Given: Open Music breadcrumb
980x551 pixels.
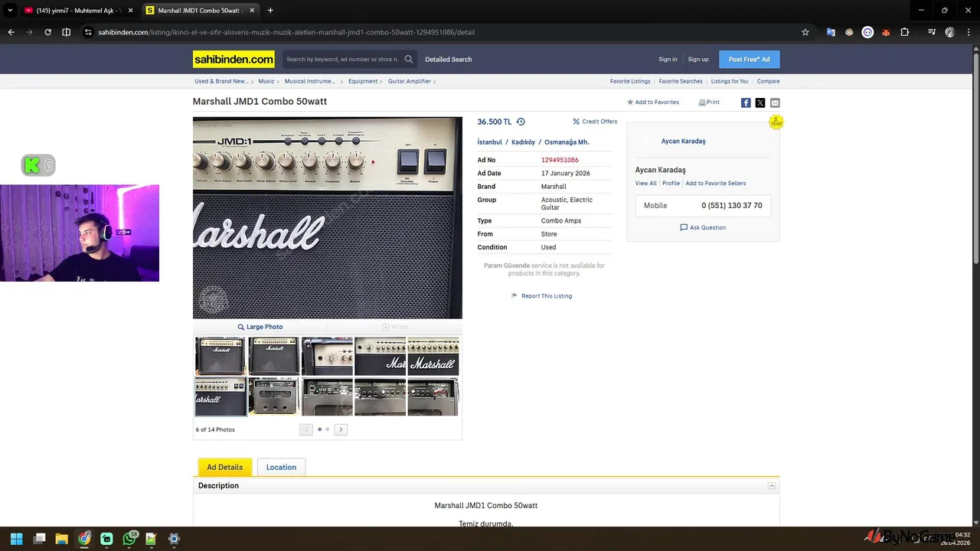Looking at the screenshot, I should [x=266, y=81].
